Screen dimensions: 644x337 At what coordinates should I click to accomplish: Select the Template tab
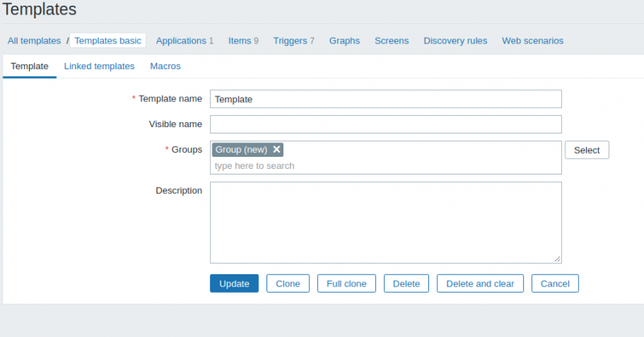[30, 66]
